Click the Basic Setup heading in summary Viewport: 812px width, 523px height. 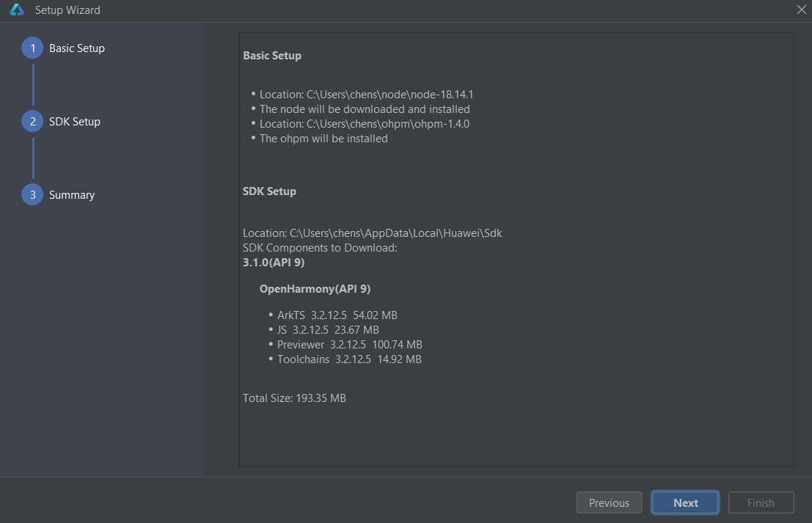pos(272,56)
